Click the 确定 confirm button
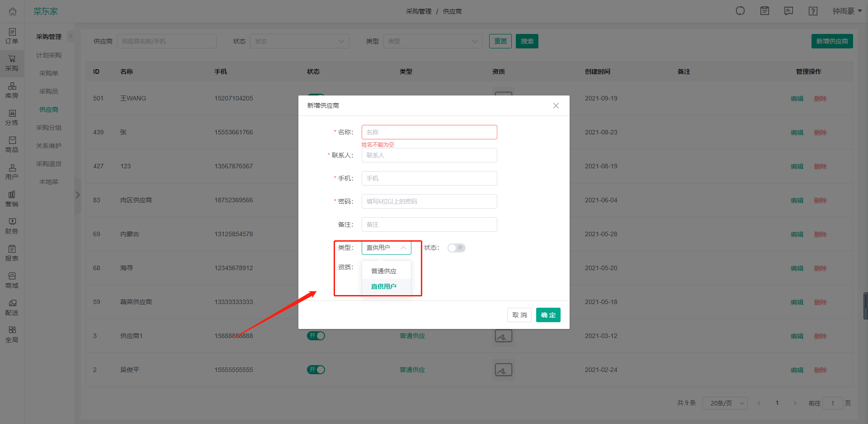This screenshot has width=868, height=424. [548, 315]
